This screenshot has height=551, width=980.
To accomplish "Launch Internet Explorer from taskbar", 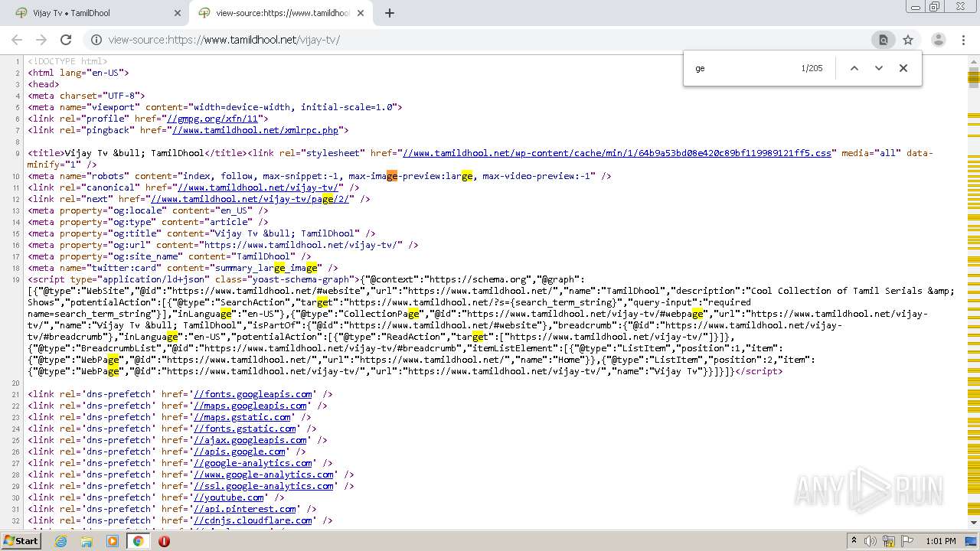I will (60, 541).
